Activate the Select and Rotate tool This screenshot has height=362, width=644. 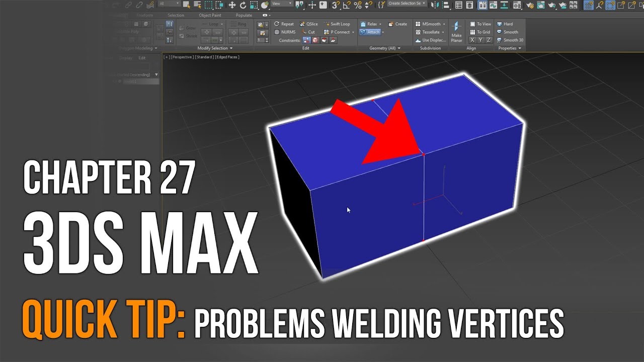tap(243, 5)
